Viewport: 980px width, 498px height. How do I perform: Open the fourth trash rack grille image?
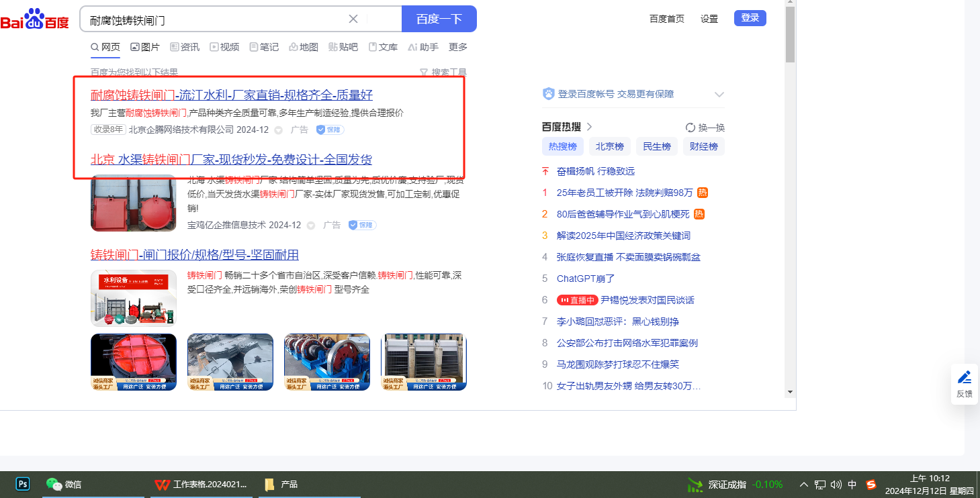click(424, 362)
